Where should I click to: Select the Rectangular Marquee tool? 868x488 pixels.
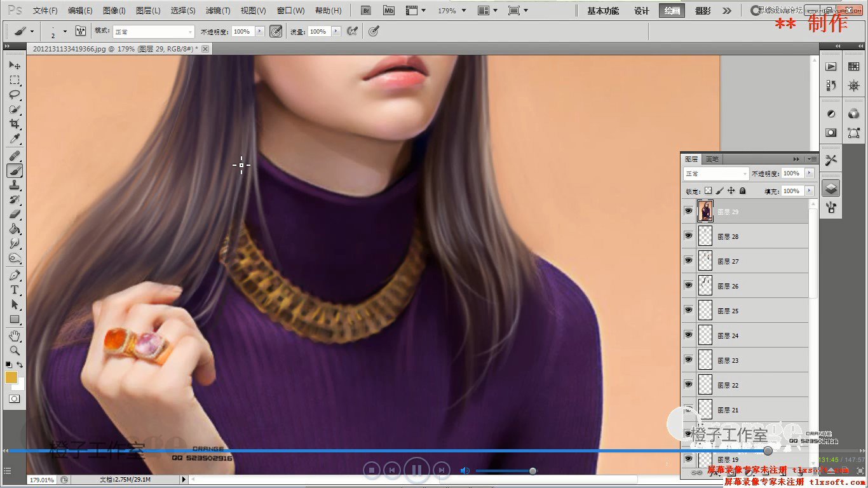[14, 80]
